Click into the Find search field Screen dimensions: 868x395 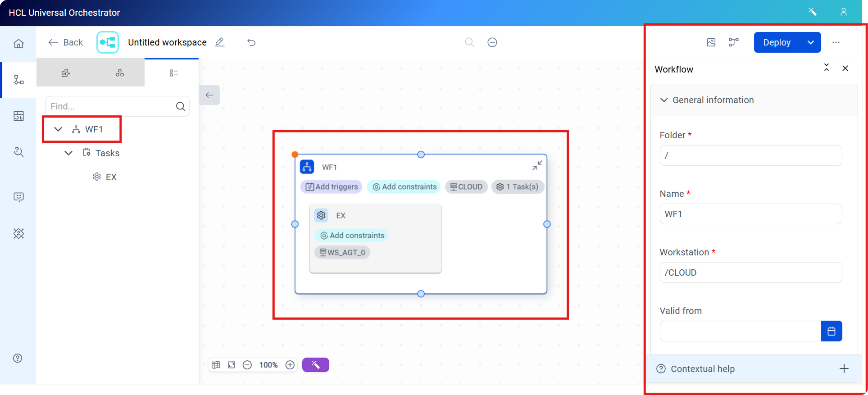(x=110, y=106)
